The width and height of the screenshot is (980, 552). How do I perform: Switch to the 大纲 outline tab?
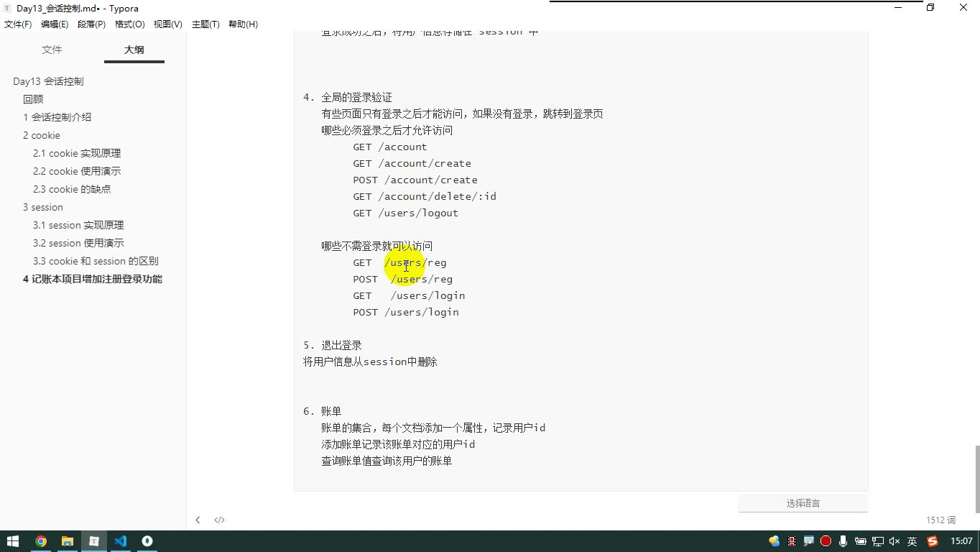pos(134,50)
